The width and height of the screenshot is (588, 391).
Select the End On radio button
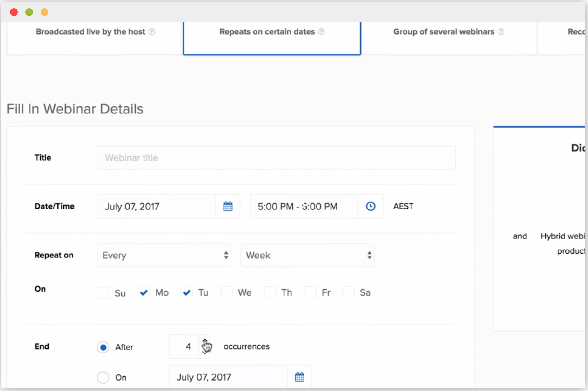pos(103,377)
